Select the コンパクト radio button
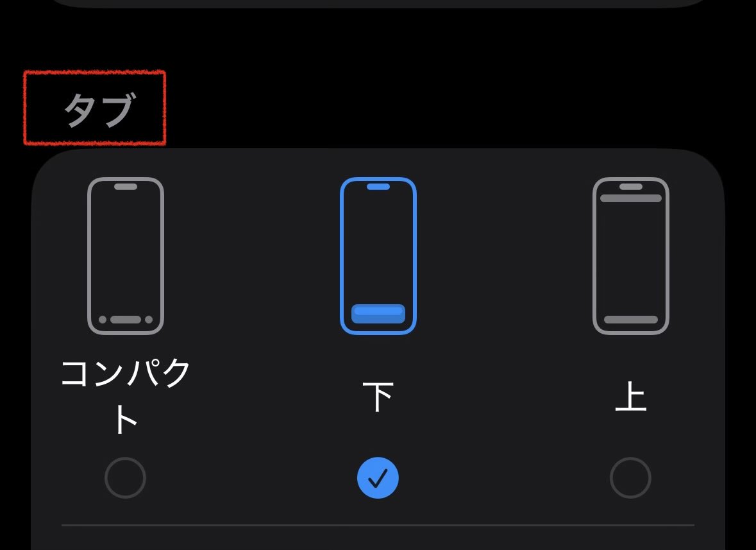 coord(125,477)
